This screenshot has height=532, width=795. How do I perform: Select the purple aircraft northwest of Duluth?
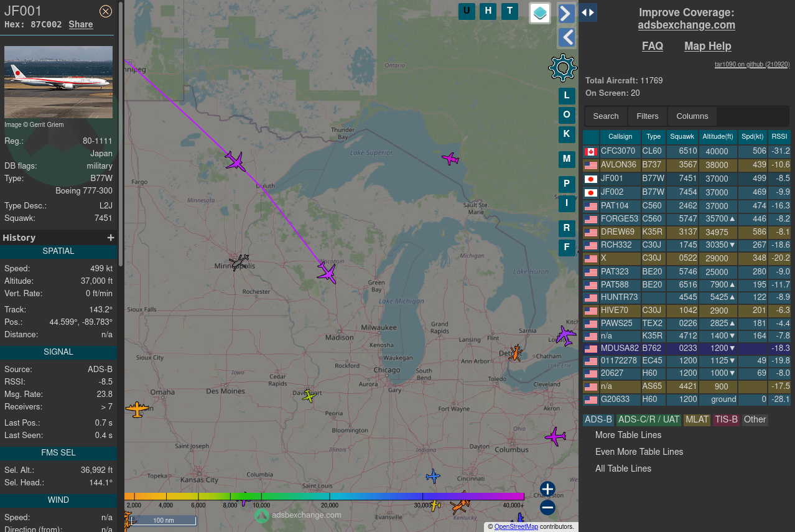click(235, 161)
